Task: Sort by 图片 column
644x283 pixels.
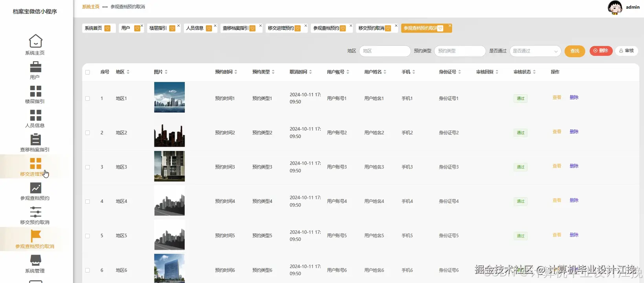Action: [x=166, y=72]
